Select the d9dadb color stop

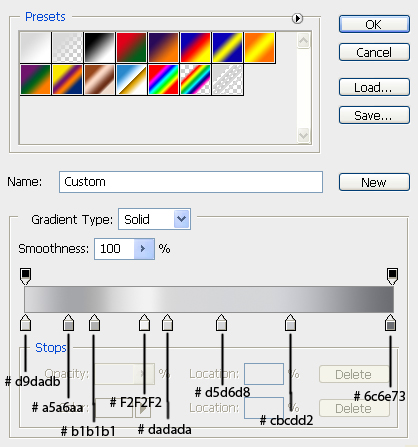point(26,322)
